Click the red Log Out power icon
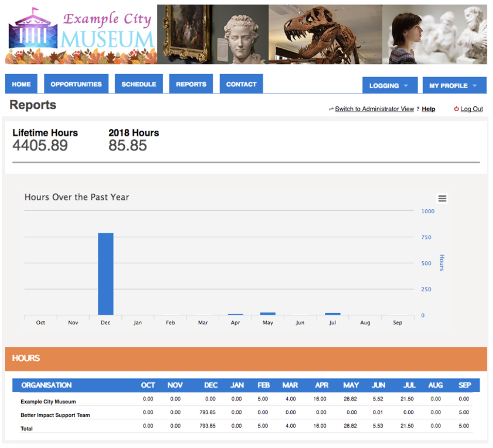493x448 pixels. tap(456, 109)
